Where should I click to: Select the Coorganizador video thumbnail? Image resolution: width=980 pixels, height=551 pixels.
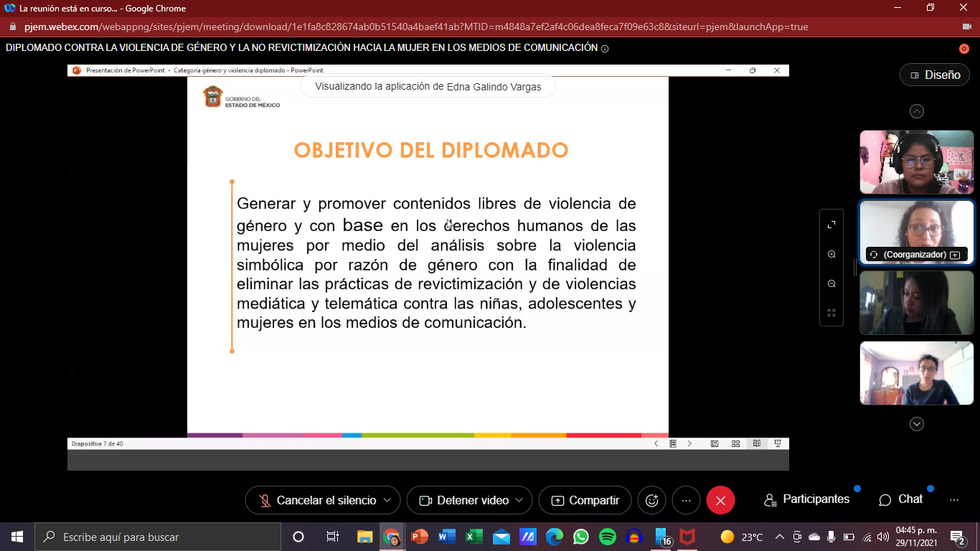coord(917,232)
